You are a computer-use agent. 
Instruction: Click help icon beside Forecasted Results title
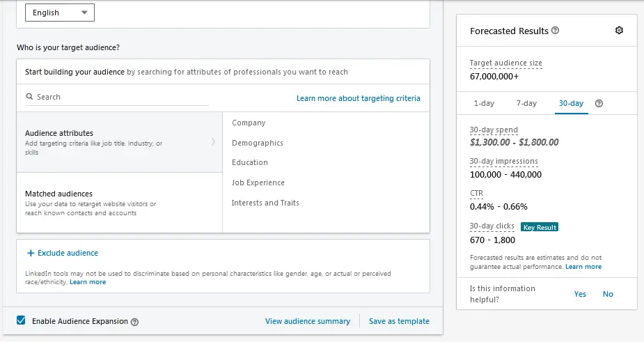click(555, 31)
